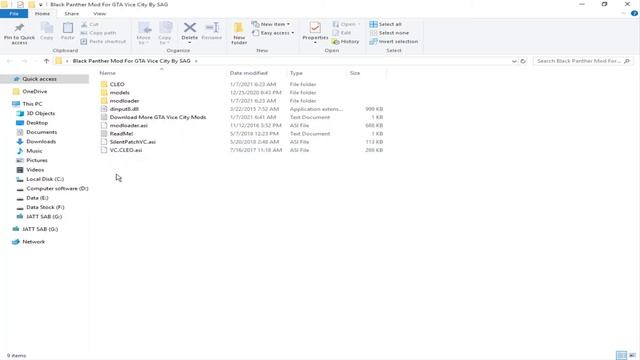Click the Paste ribbon icon
This screenshot has width=640, height=360.
point(68,31)
